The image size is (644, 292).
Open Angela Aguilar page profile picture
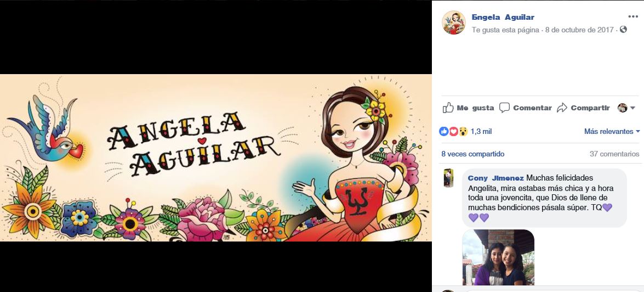tap(453, 23)
